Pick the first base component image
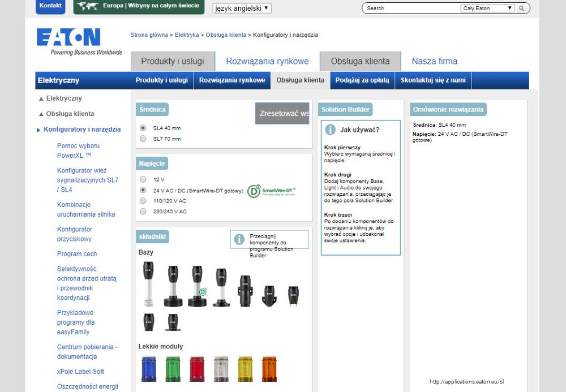 [x=148, y=283]
